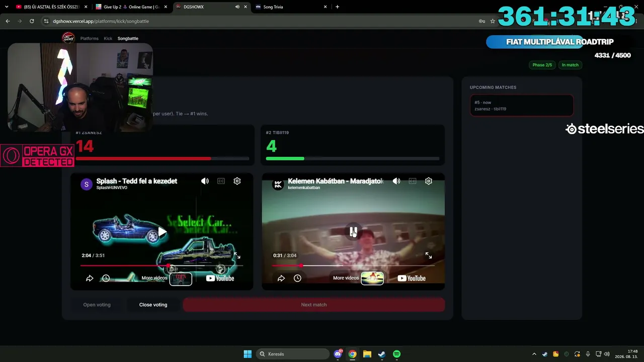Image resolution: width=644 pixels, height=362 pixels.
Task: Seek in the Splash video progress bar
Action: click(x=162, y=265)
